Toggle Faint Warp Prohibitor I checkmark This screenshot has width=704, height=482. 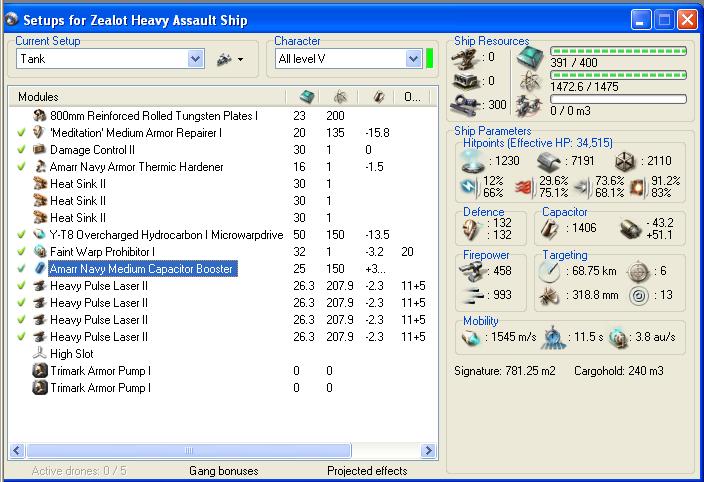(21, 252)
